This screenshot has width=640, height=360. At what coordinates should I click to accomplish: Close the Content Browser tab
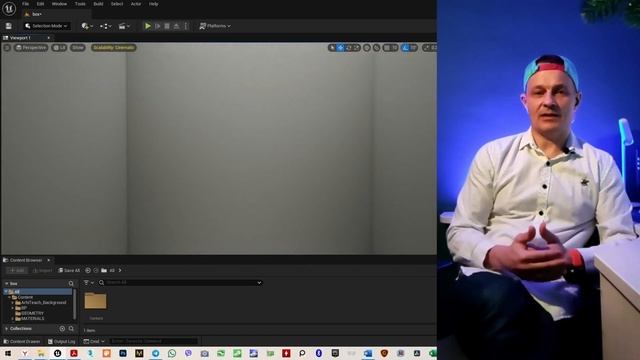pos(49,260)
